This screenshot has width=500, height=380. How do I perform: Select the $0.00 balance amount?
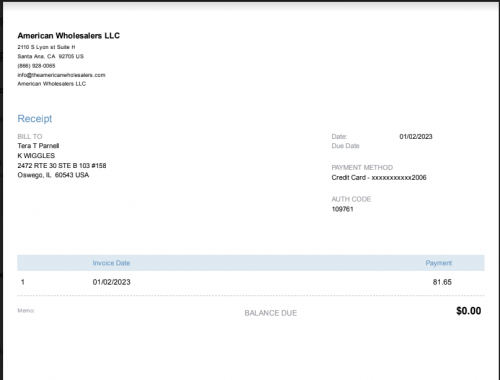point(468,311)
